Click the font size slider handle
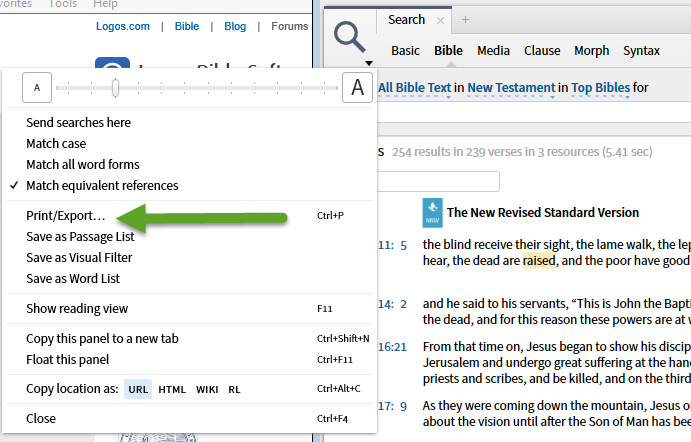Screen dimensions: 691x442 pos(115,88)
